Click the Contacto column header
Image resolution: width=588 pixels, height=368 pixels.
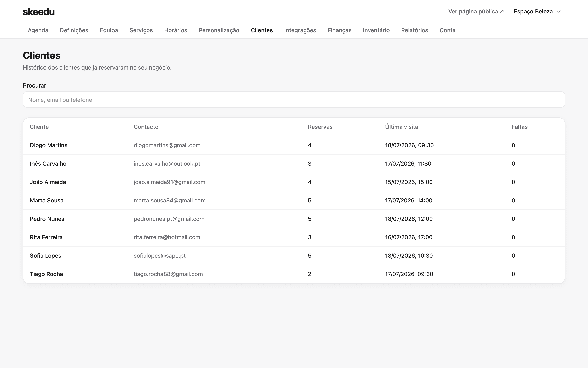point(146,127)
